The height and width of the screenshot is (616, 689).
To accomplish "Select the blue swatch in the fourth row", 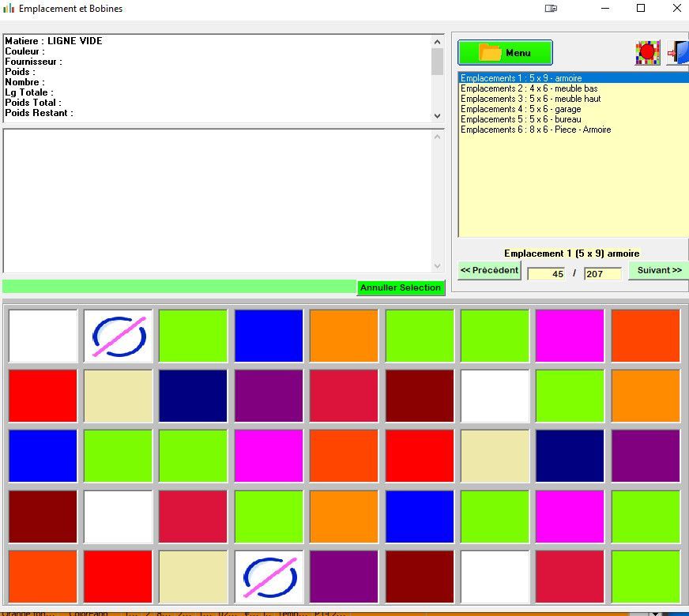I will 420,516.
